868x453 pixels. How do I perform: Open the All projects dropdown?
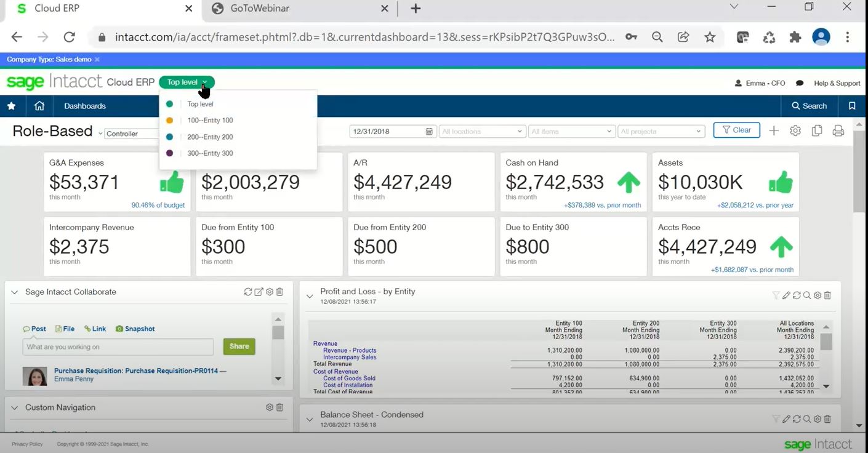click(x=661, y=131)
